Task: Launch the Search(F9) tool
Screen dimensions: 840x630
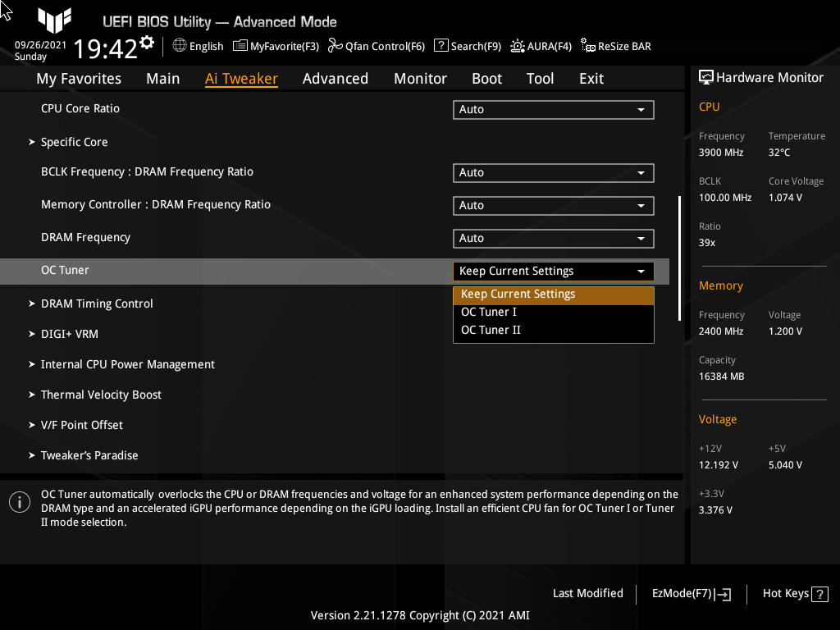Action: (467, 46)
